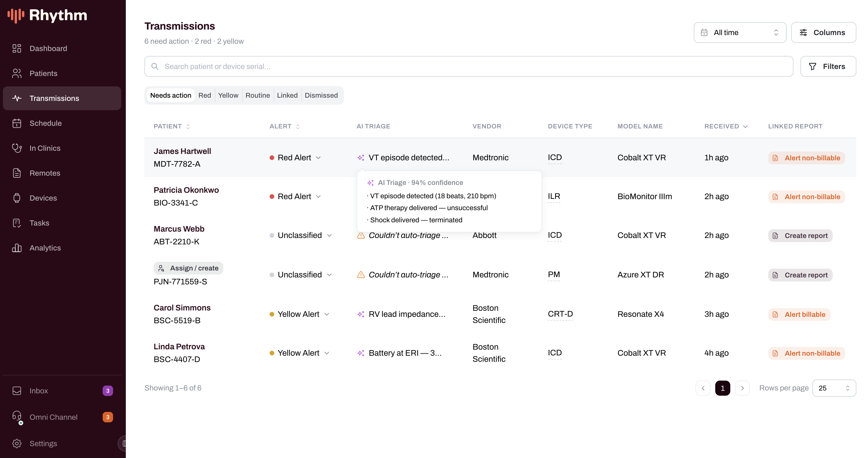
Task: Click the AI sparkle icon for RV lead impedance
Action: (361, 314)
